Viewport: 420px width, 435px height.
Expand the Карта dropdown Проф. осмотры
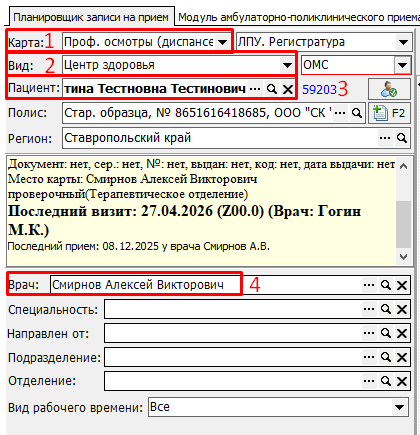click(x=222, y=42)
